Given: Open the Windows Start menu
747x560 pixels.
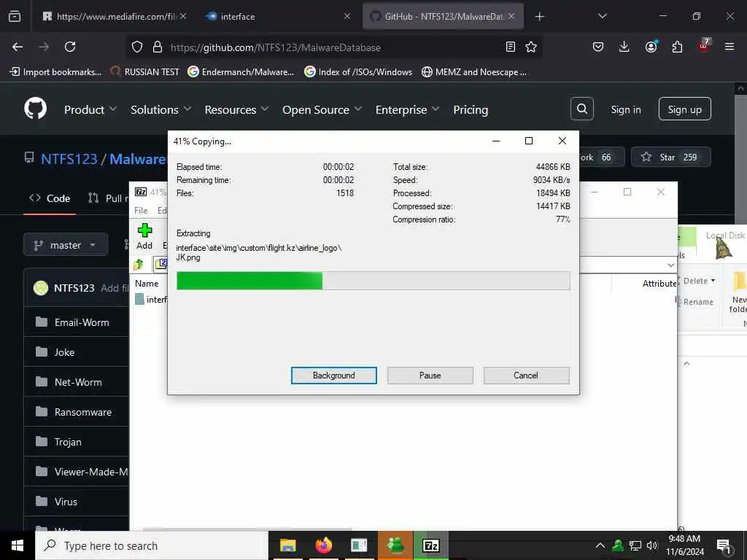Looking at the screenshot, I should pyautogui.click(x=18, y=545).
